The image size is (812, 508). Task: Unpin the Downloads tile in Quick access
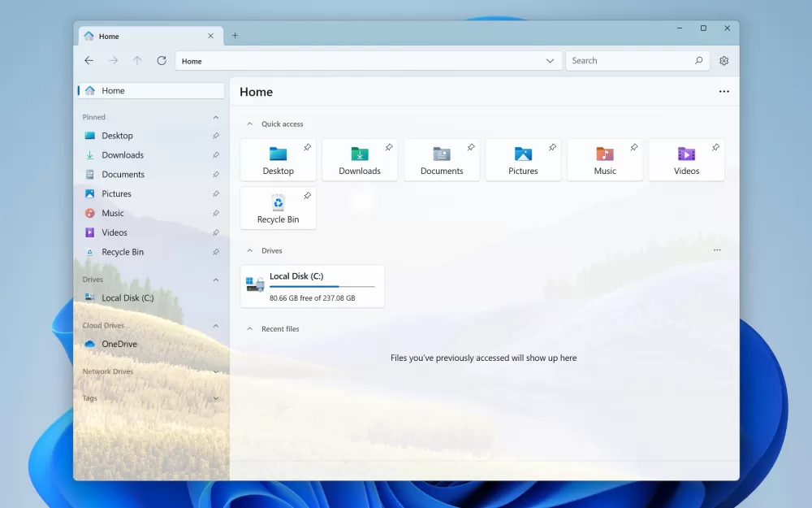tap(389, 147)
